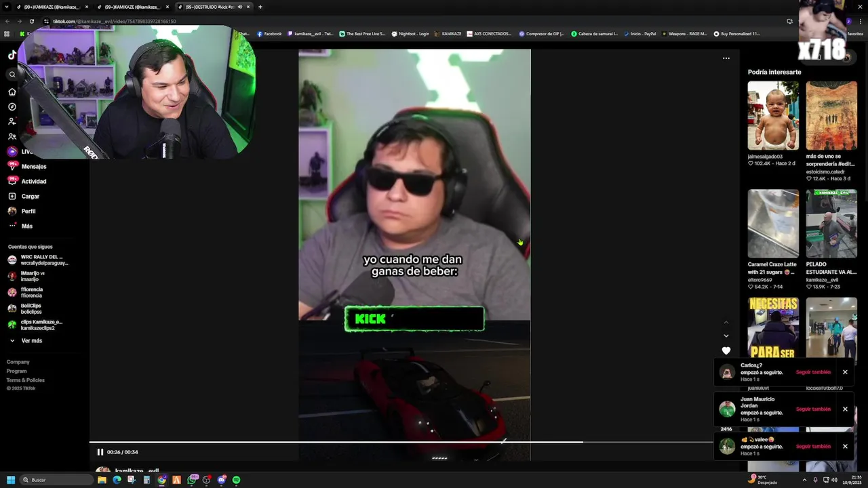The image size is (868, 488).
Task: Open the Más menu item
Action: coord(27,226)
